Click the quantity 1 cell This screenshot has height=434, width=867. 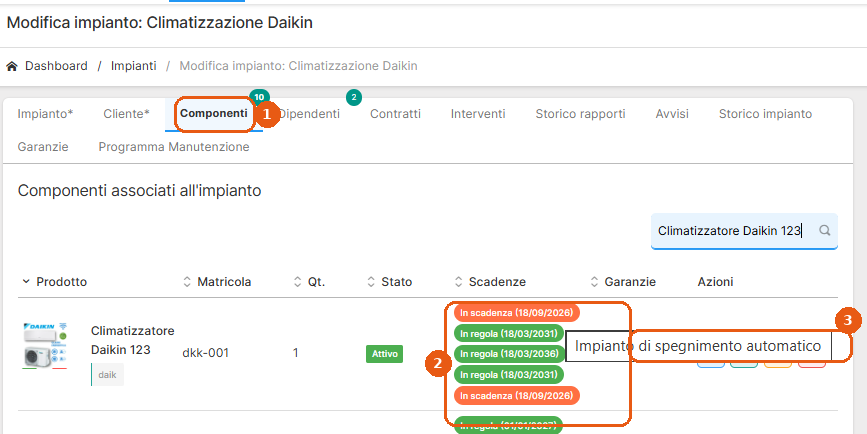[296, 353]
